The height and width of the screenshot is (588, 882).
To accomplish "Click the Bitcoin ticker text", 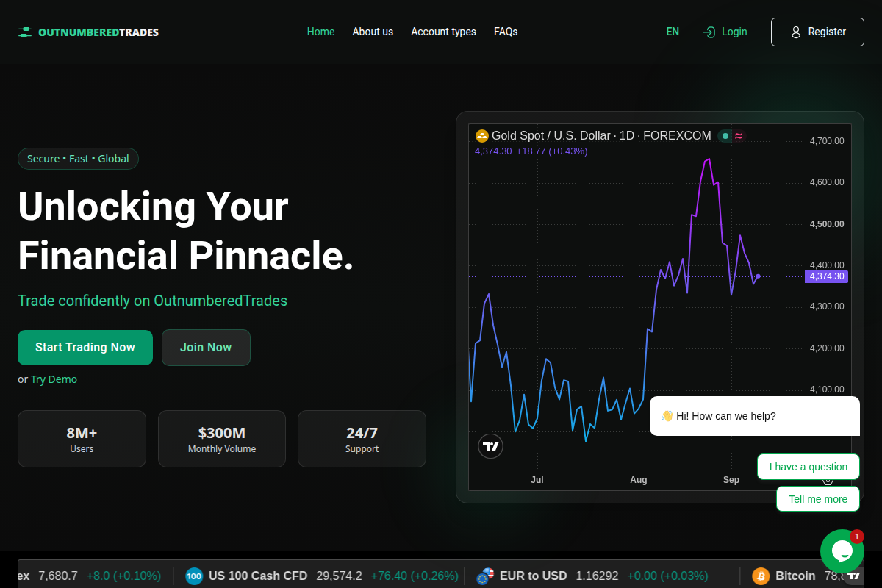I will click(x=795, y=576).
